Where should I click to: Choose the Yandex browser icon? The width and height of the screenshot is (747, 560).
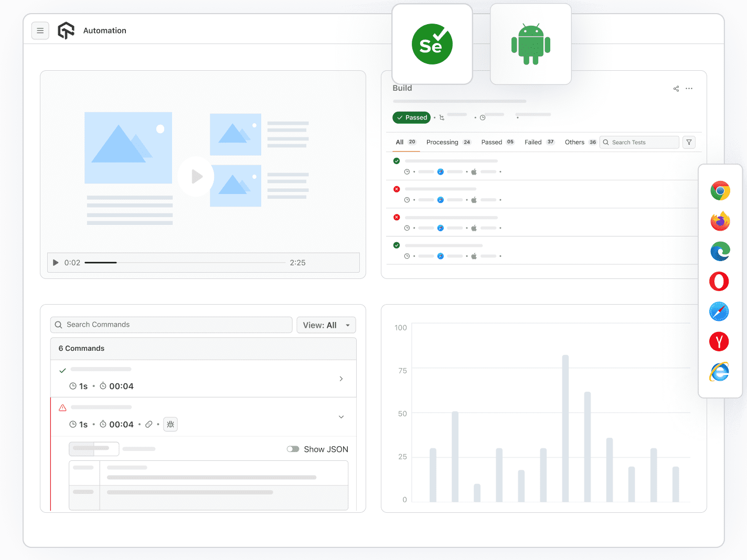[719, 341]
